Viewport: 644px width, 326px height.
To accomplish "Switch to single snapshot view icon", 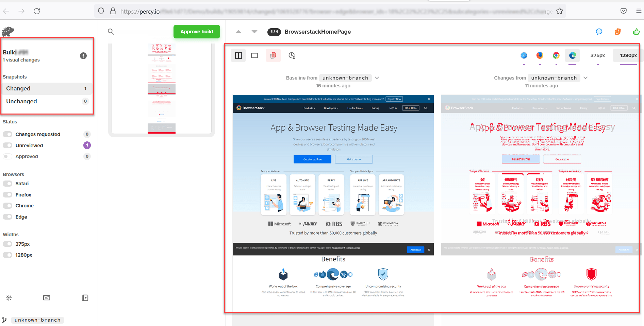I will [x=254, y=55].
